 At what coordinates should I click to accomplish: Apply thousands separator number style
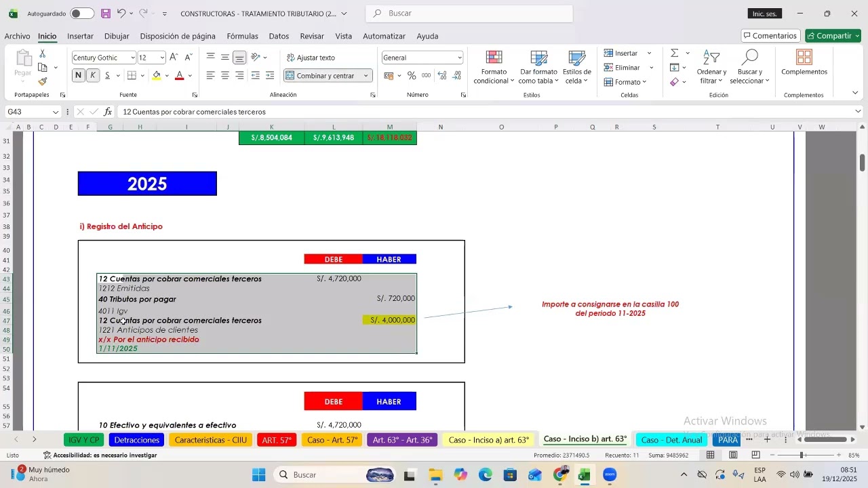tap(426, 76)
